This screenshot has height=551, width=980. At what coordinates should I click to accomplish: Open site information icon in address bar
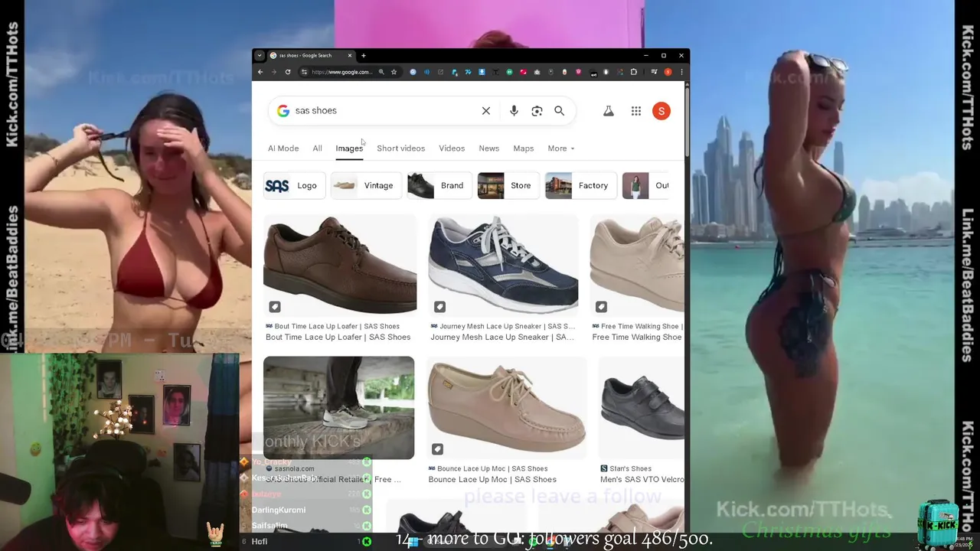pyautogui.click(x=304, y=72)
